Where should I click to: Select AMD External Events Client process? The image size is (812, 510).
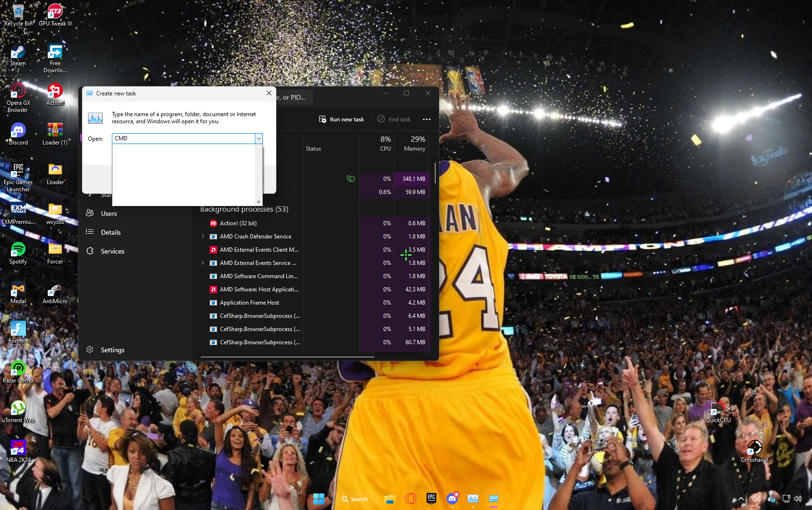click(x=255, y=250)
